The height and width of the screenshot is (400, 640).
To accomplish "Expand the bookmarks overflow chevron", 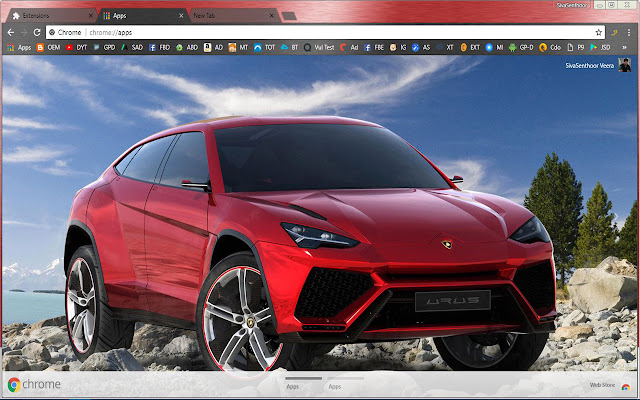I will [x=624, y=47].
